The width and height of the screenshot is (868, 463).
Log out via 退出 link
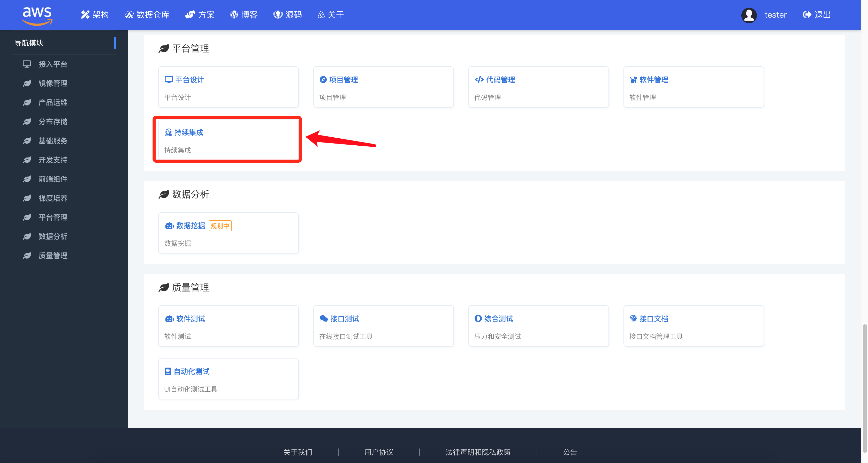point(817,15)
